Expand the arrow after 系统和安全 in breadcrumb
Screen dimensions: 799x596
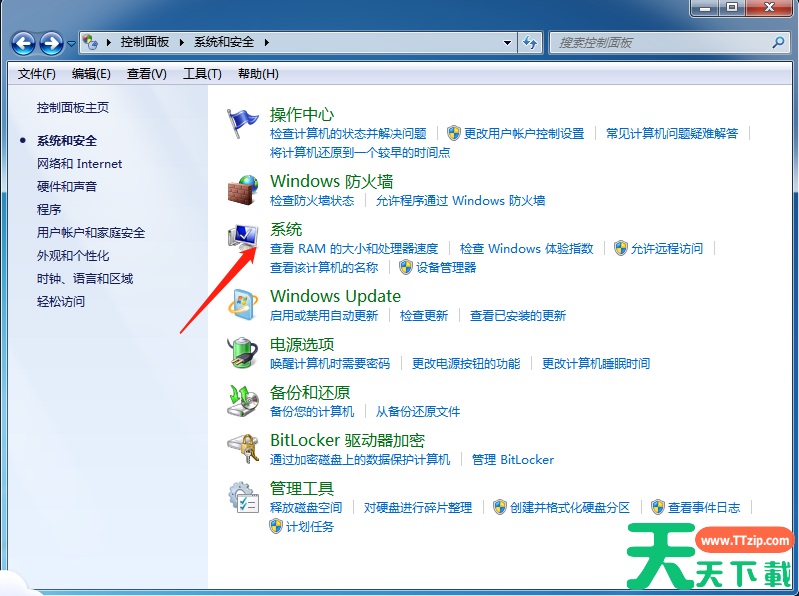267,42
